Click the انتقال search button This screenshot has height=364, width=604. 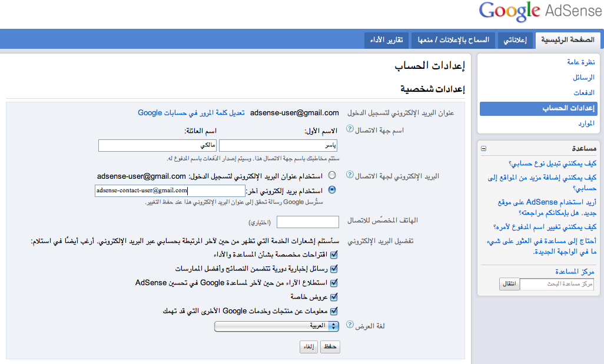pyautogui.click(x=509, y=284)
